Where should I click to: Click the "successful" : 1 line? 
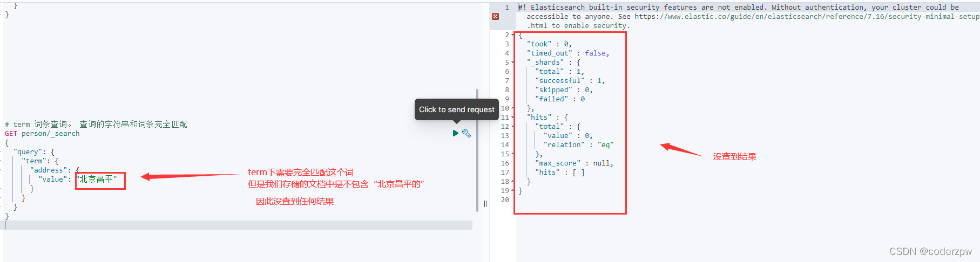point(570,81)
